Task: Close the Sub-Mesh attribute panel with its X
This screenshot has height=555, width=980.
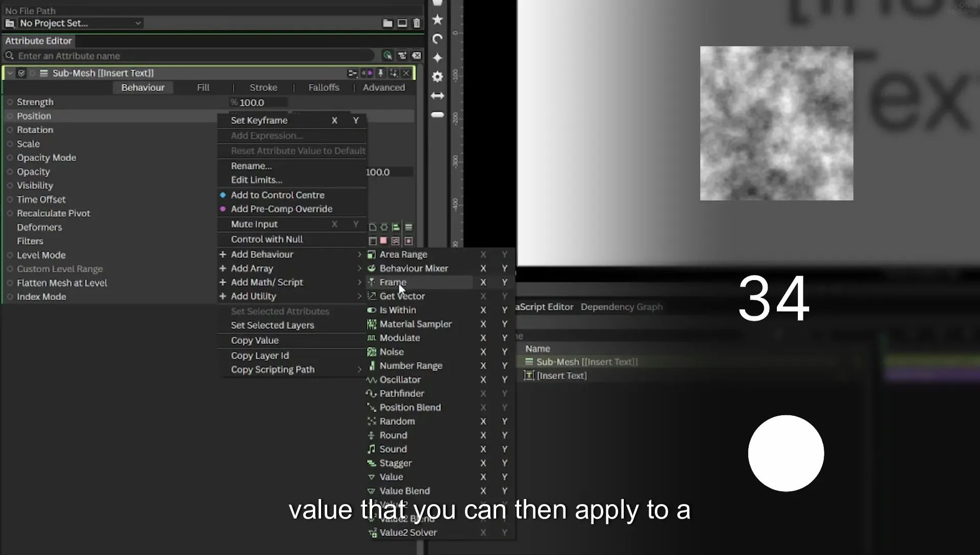Action: pyautogui.click(x=406, y=73)
